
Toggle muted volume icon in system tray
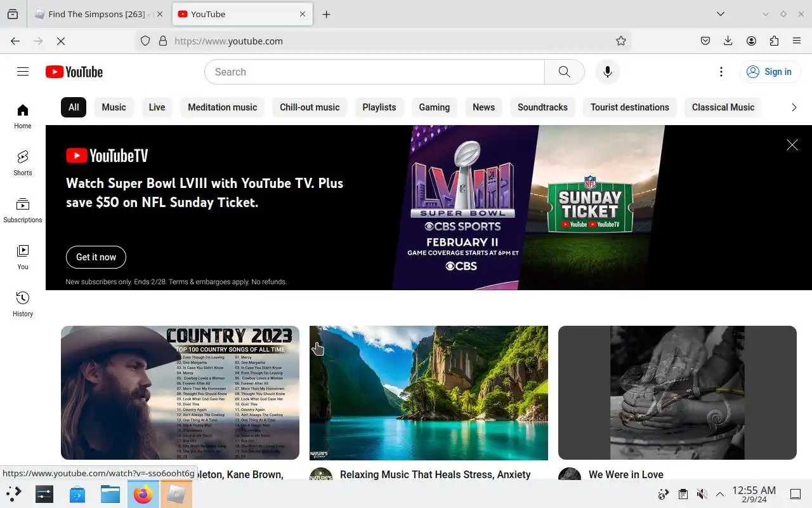(702, 494)
